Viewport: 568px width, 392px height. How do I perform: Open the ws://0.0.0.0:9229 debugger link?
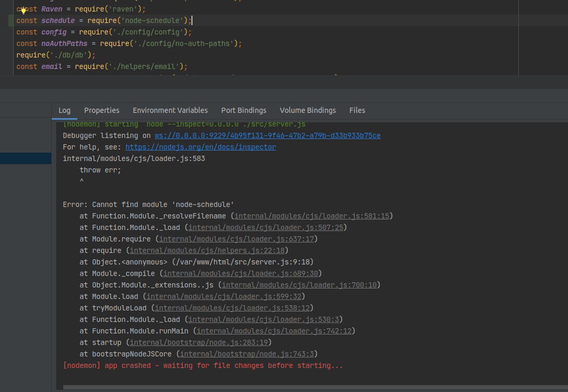click(x=267, y=135)
